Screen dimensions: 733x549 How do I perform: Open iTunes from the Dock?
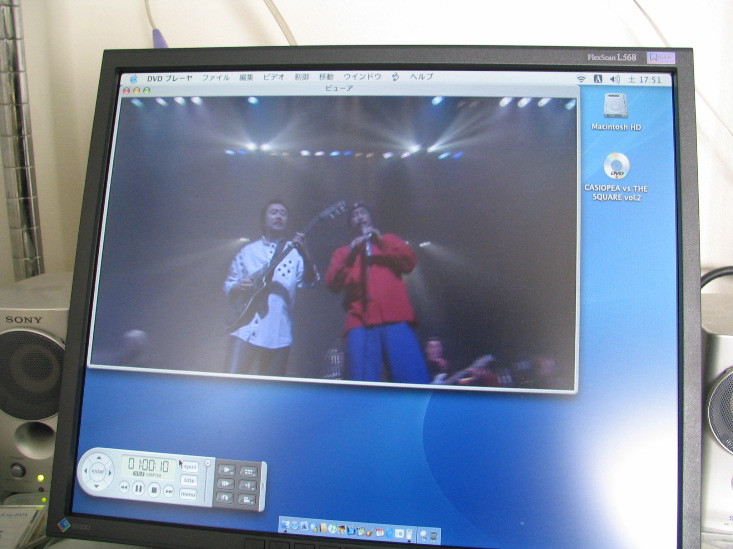(x=332, y=528)
